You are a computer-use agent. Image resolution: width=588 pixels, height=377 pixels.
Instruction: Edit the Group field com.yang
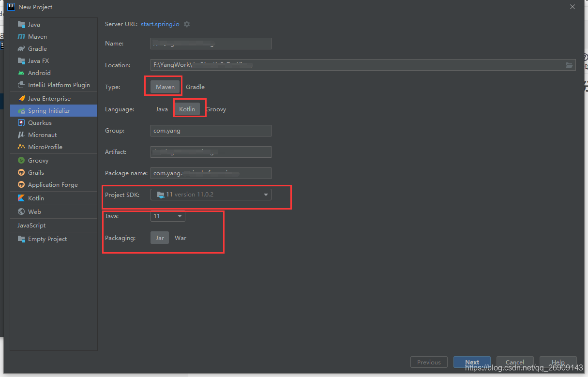tap(211, 131)
